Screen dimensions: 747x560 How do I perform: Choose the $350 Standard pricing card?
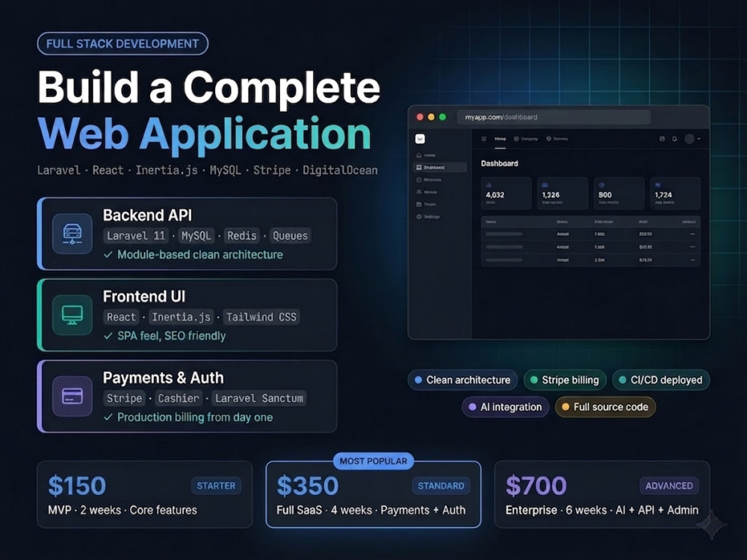click(x=373, y=494)
